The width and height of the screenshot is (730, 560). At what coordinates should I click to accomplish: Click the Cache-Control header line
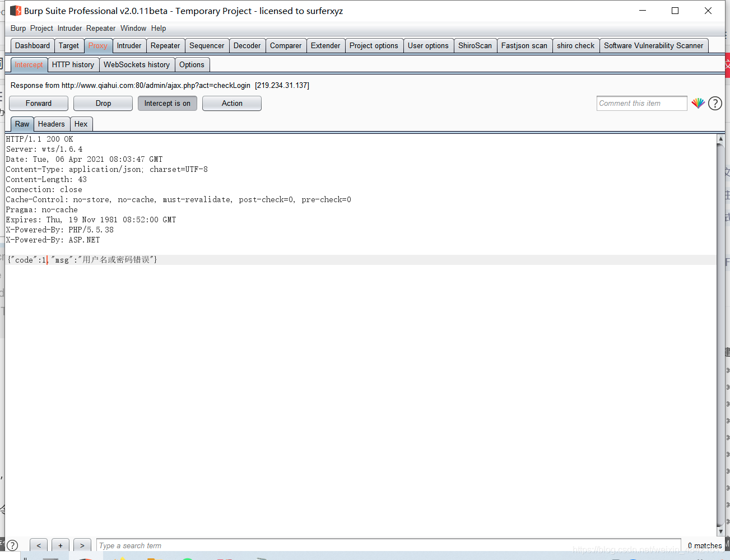click(x=179, y=199)
